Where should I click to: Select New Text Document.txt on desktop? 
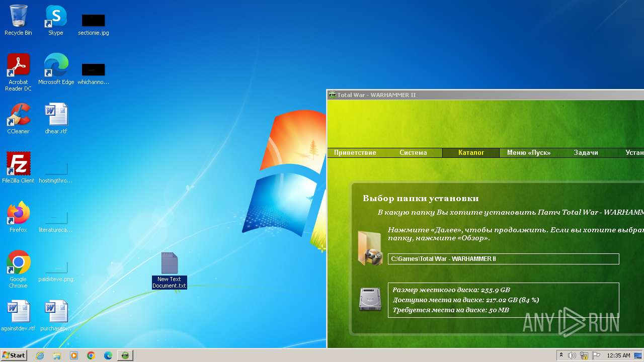tap(170, 270)
